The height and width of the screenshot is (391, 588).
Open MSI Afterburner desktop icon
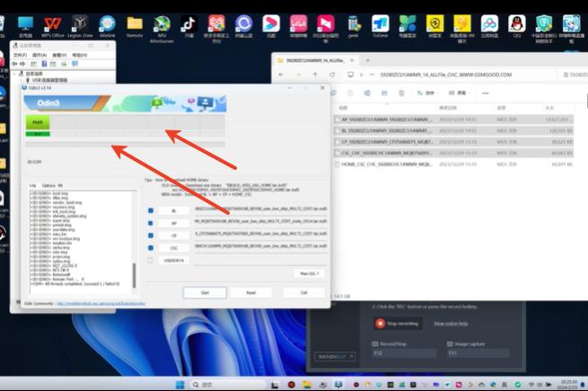pos(162,23)
